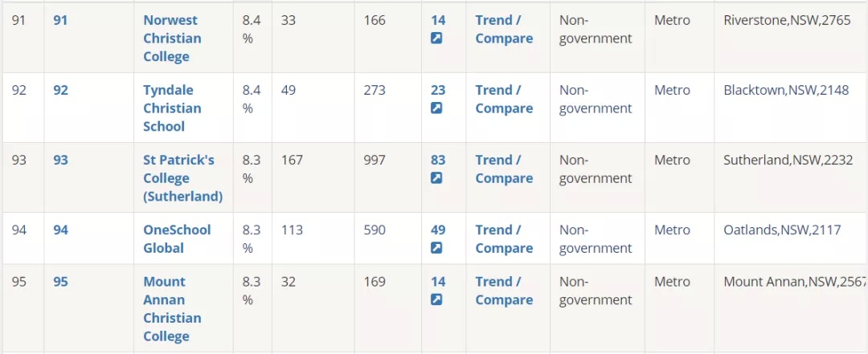This screenshot has width=868, height=354.
Task: Click external link icon in Tyndale Christian row
Action: point(436,108)
